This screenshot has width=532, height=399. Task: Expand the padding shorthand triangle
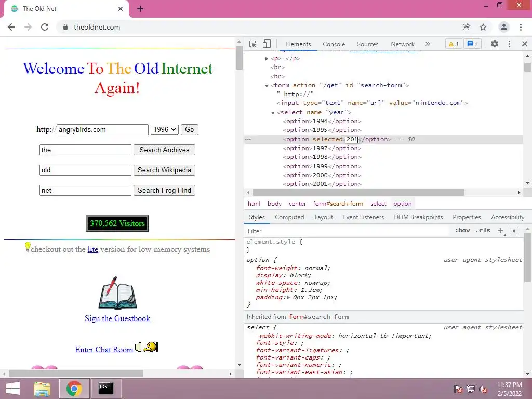click(x=288, y=298)
